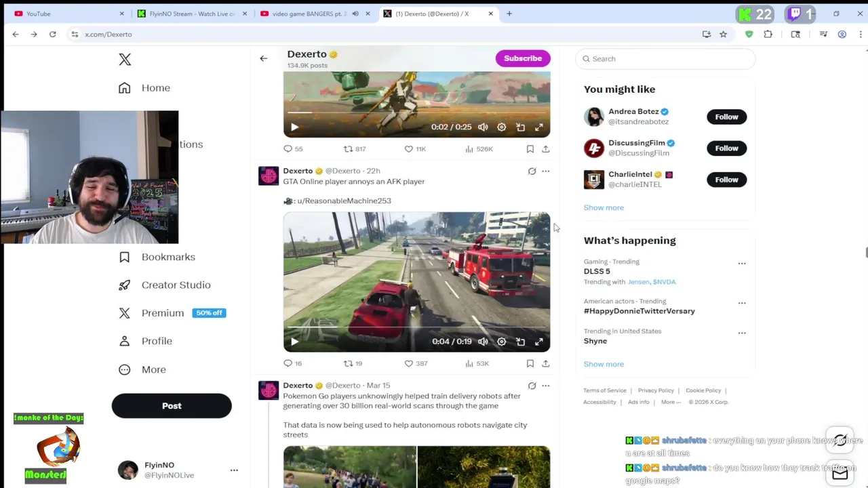Open the Privacy Policy link

[656, 390]
